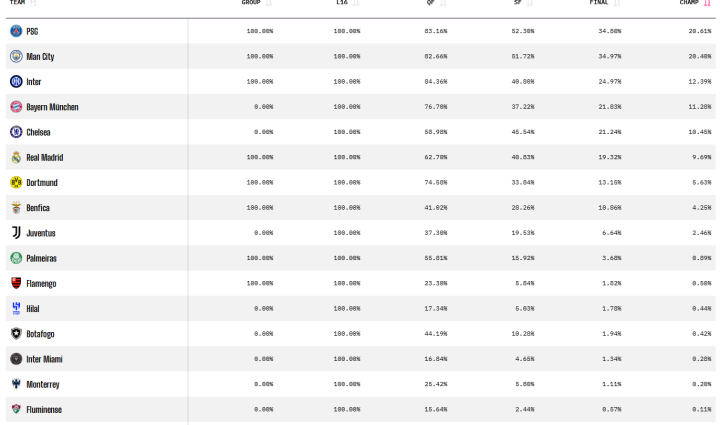
Task: Open the Palmeiras team name
Action: 41,258
